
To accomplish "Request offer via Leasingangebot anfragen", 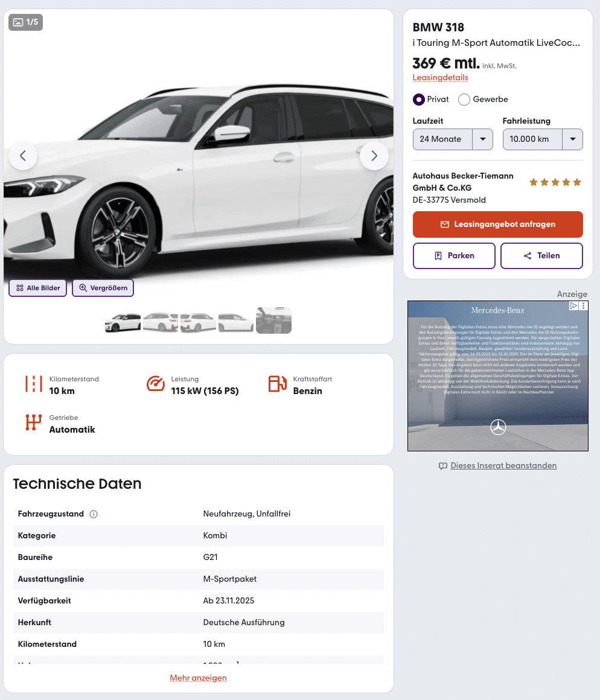I will (498, 224).
